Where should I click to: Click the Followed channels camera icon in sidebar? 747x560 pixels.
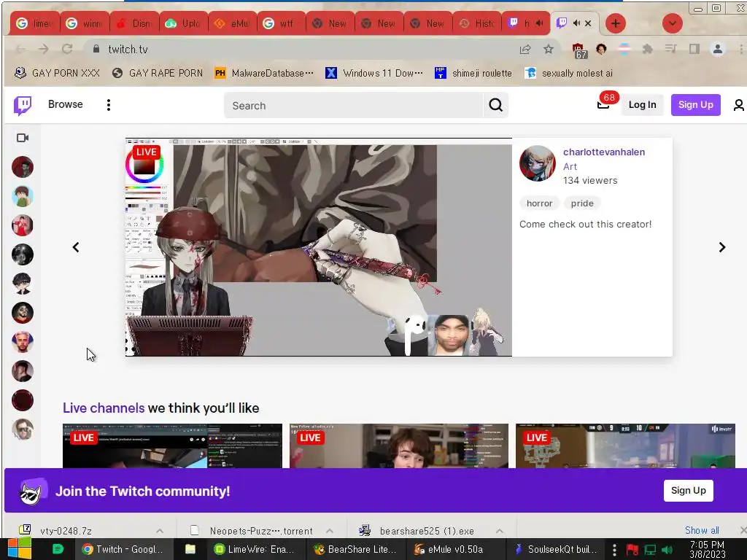23,138
